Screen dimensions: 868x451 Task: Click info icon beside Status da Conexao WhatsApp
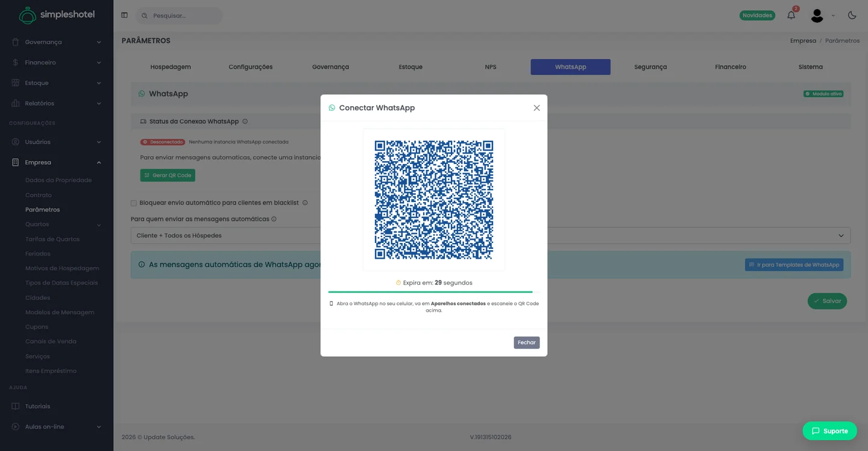point(245,121)
